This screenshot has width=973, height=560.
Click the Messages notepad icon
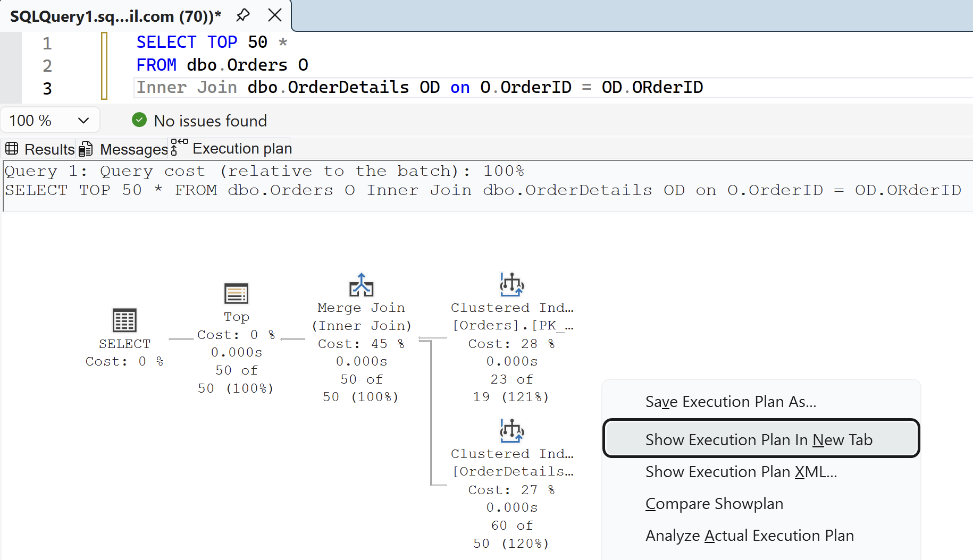pos(86,149)
